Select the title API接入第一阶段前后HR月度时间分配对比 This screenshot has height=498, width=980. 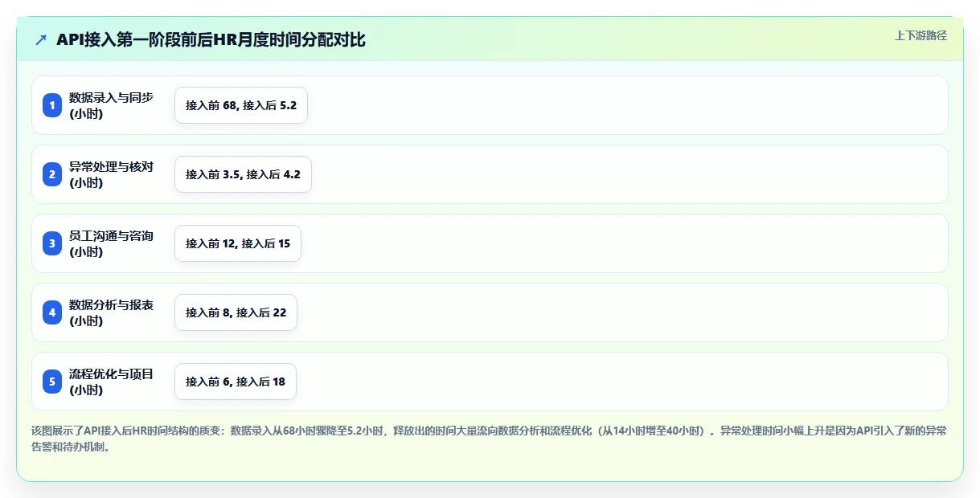coord(211,40)
